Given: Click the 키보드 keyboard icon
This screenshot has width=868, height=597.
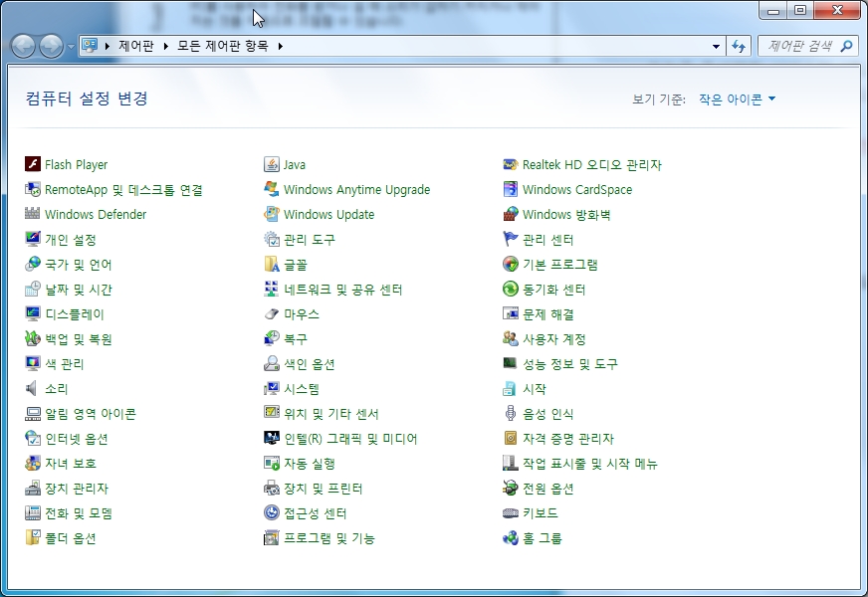Looking at the screenshot, I should 511,512.
